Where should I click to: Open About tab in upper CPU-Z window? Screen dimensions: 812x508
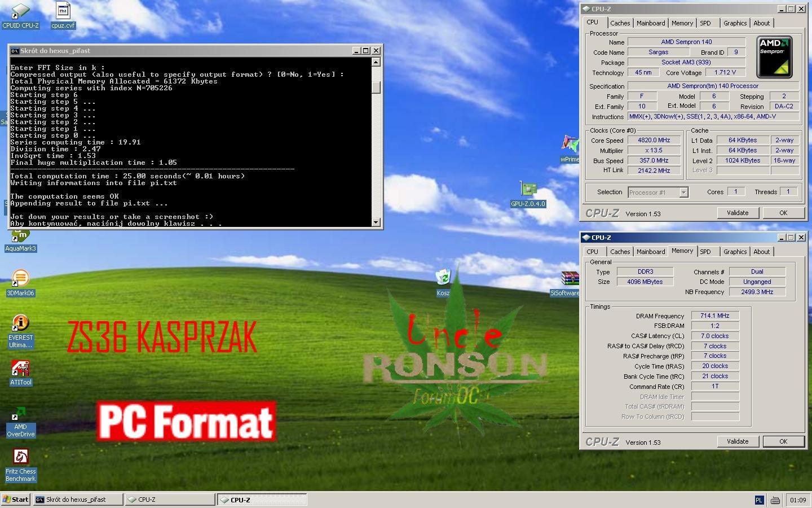pyautogui.click(x=762, y=23)
